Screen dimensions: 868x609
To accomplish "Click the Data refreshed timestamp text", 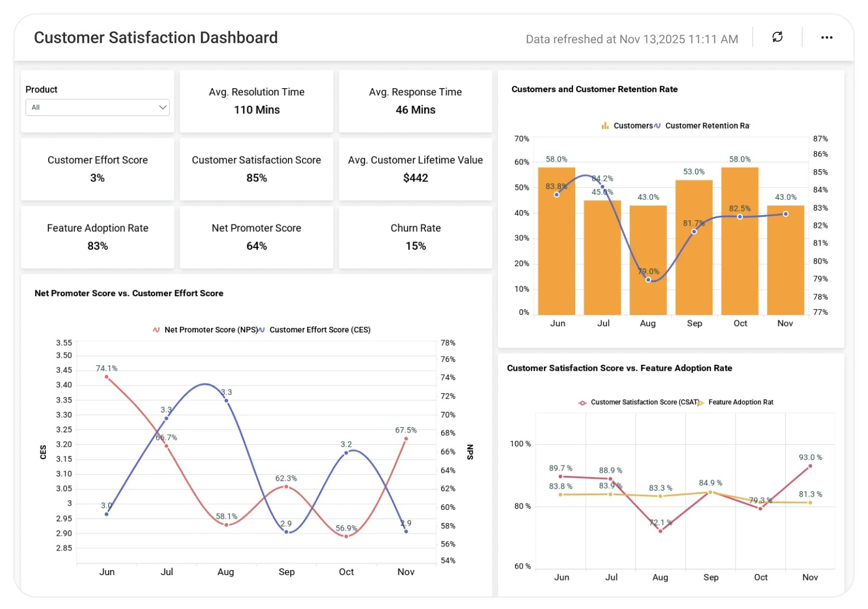I will pos(632,39).
